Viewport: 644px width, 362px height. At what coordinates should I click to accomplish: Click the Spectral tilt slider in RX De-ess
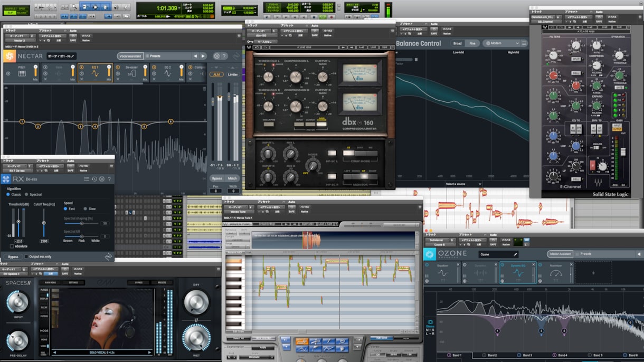(x=81, y=236)
